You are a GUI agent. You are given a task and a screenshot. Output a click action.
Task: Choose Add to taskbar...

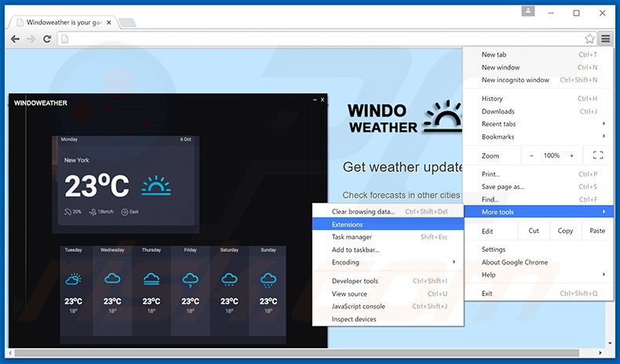tap(388, 249)
